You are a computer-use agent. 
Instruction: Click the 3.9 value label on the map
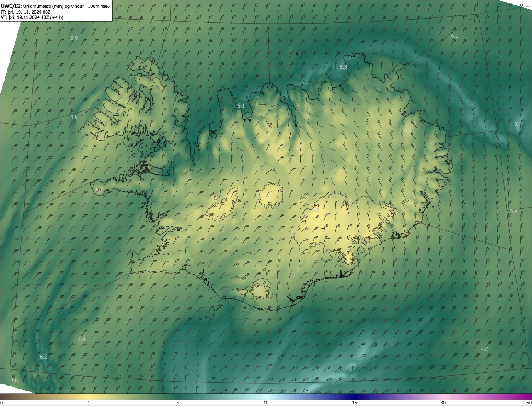(74, 38)
